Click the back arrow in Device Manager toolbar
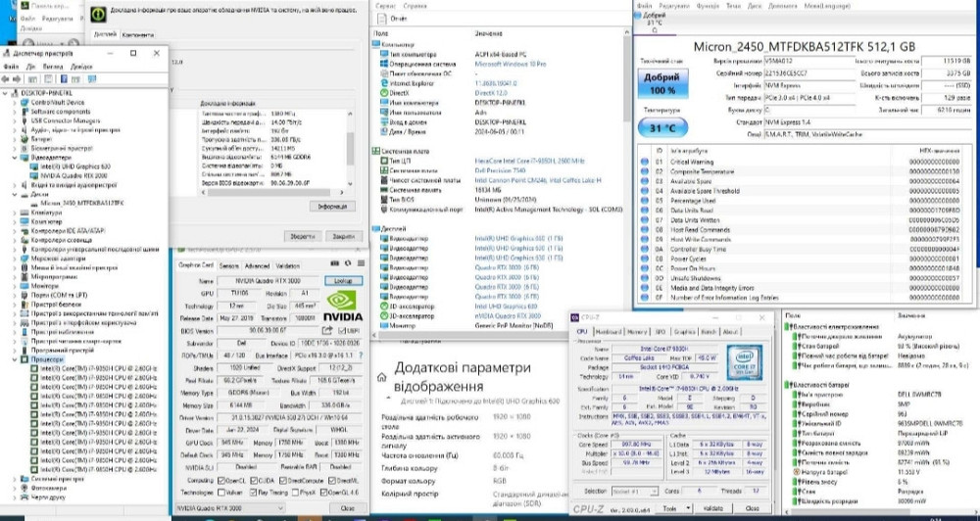Screen dimensions: 980x521 (x=7, y=78)
